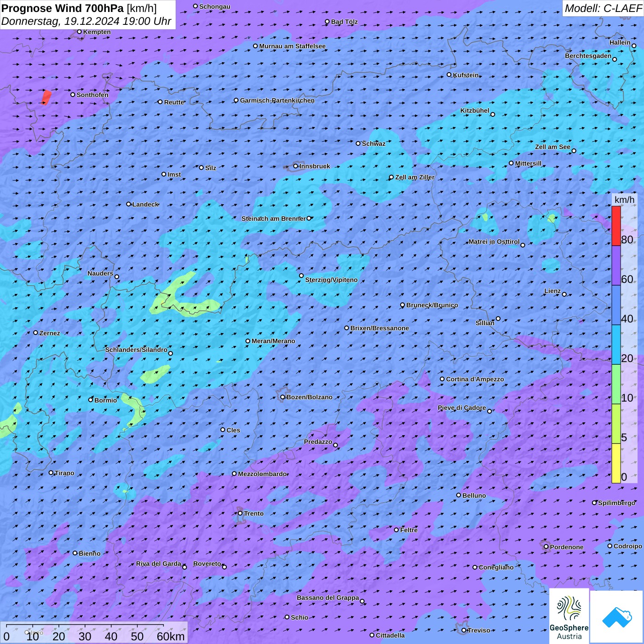Click the red 80 km/h legend color
Screen dimensions: 644x644
pyautogui.click(x=616, y=226)
